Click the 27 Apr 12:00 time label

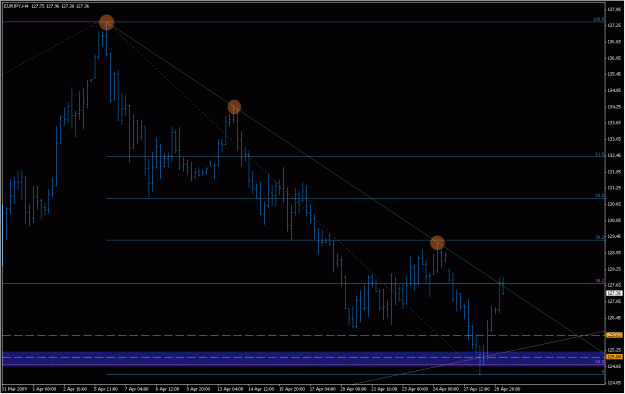click(x=476, y=389)
